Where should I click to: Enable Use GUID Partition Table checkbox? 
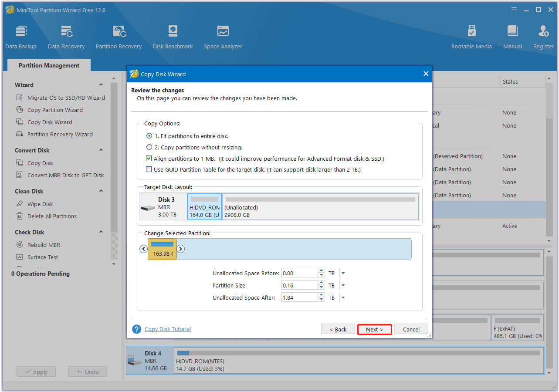149,169
